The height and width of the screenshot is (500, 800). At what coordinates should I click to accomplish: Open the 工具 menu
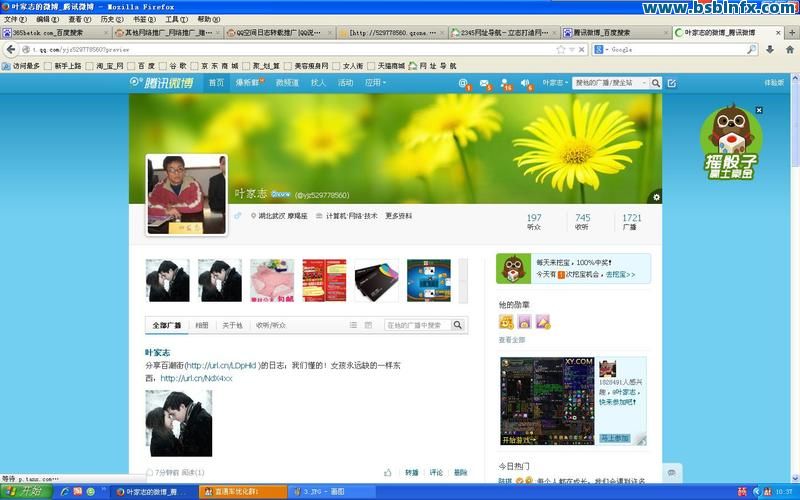pyautogui.click(x=176, y=19)
